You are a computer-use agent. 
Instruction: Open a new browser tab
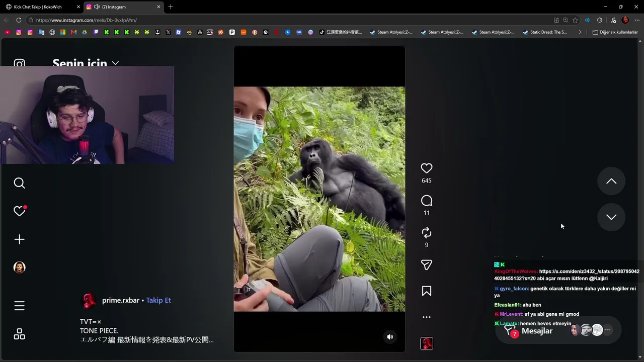[x=171, y=7]
